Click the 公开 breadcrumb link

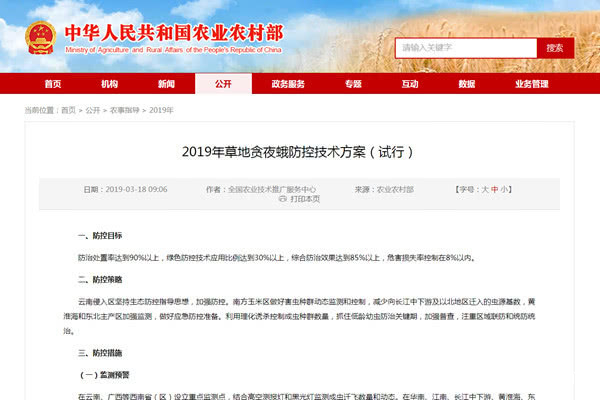coord(93,110)
